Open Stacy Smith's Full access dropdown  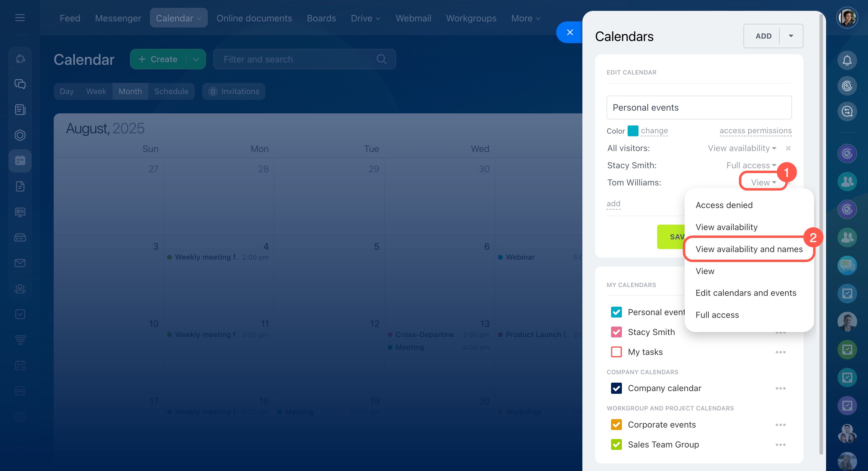(x=751, y=166)
